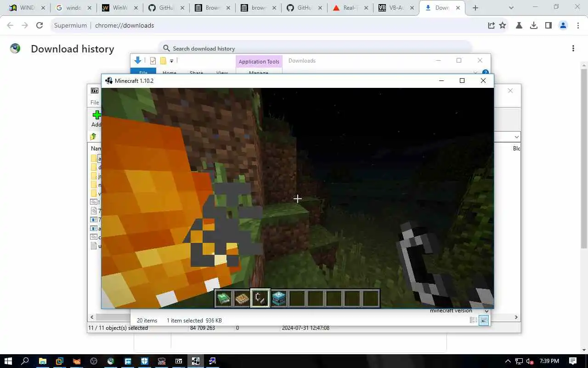Open the 7-Zip address path dropdown

[517, 137]
